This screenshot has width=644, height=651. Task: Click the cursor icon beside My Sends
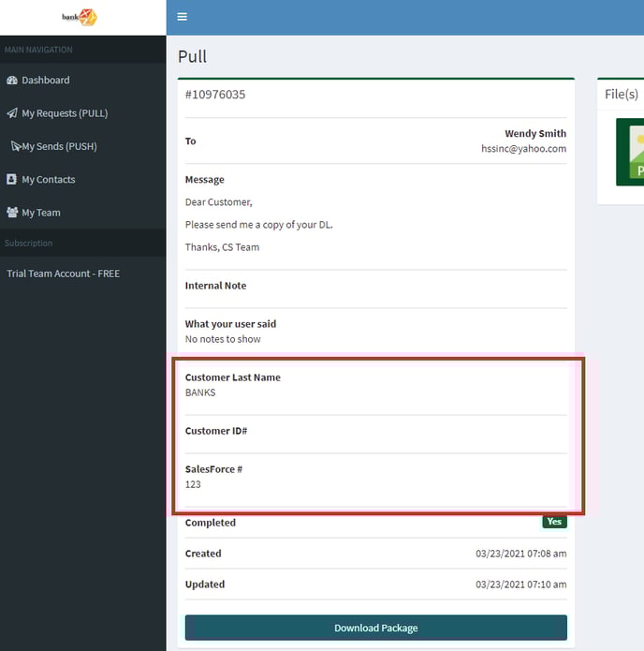pos(15,147)
